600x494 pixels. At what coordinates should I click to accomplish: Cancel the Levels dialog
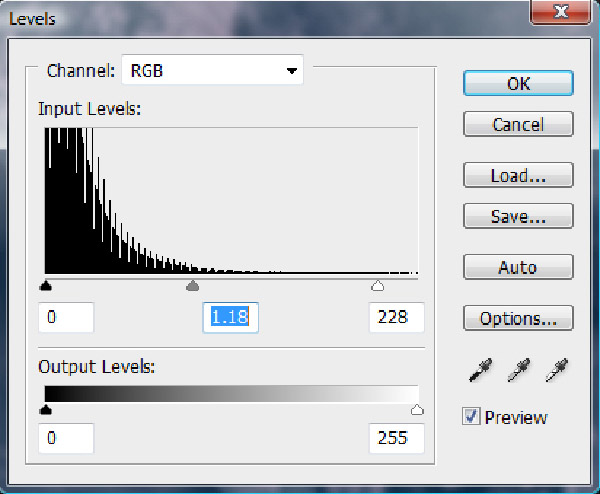coord(518,124)
